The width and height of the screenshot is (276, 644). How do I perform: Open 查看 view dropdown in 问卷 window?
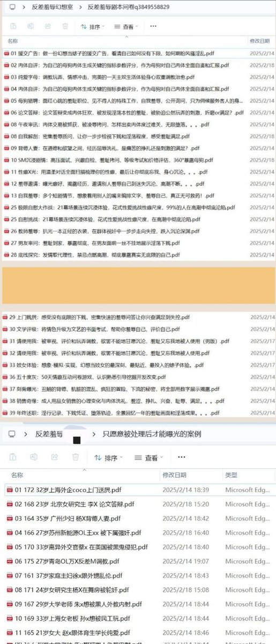click(x=126, y=26)
